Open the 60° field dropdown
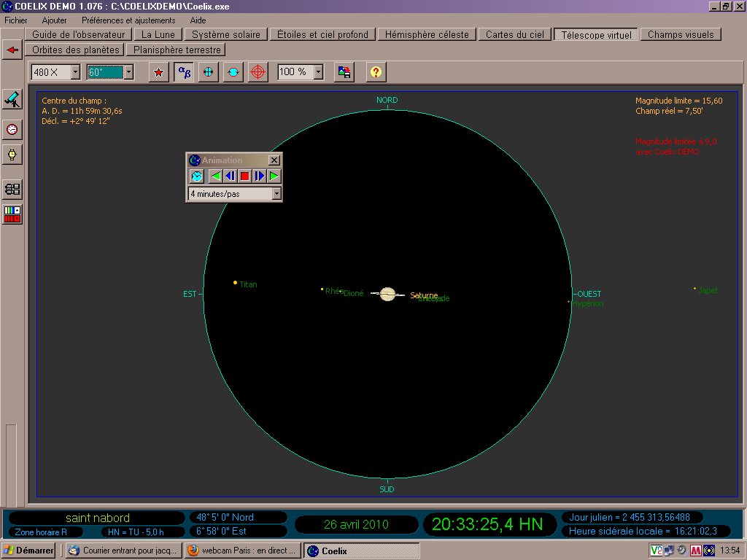The image size is (747, 560). pyautogui.click(x=128, y=72)
